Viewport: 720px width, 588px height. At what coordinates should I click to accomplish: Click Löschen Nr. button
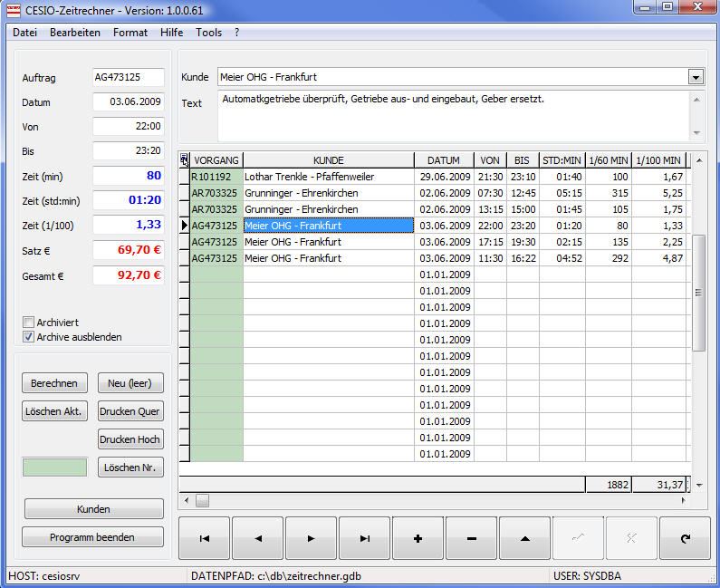(x=130, y=468)
